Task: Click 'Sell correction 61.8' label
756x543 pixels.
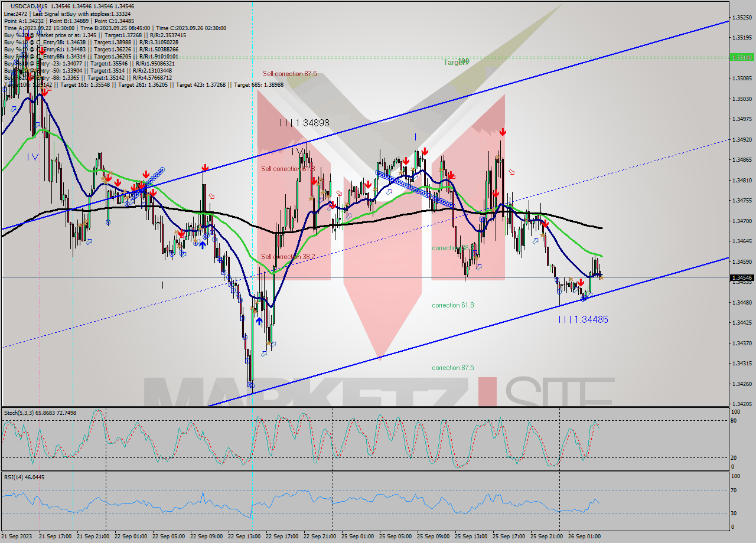Action: click(288, 169)
